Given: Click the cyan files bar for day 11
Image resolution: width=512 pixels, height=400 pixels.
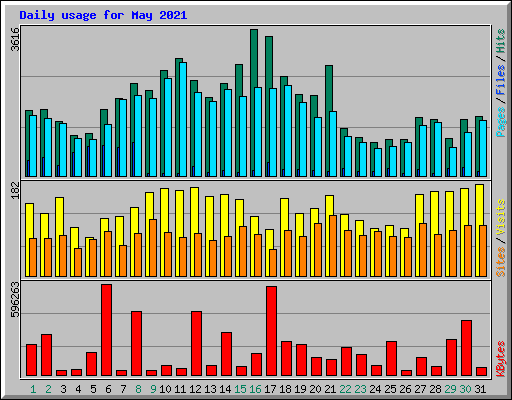Looking at the screenshot, I should click(183, 119).
